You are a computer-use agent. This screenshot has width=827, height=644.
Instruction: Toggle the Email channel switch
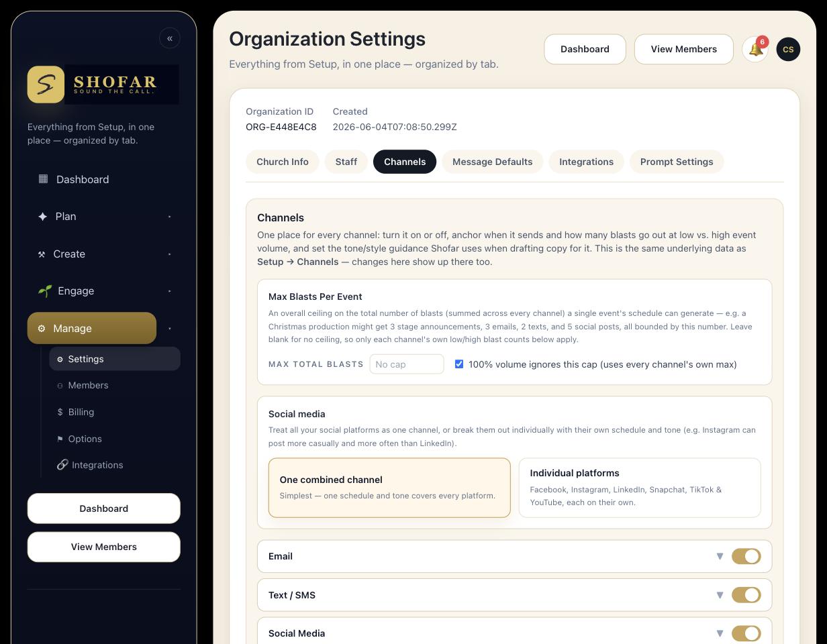click(746, 556)
